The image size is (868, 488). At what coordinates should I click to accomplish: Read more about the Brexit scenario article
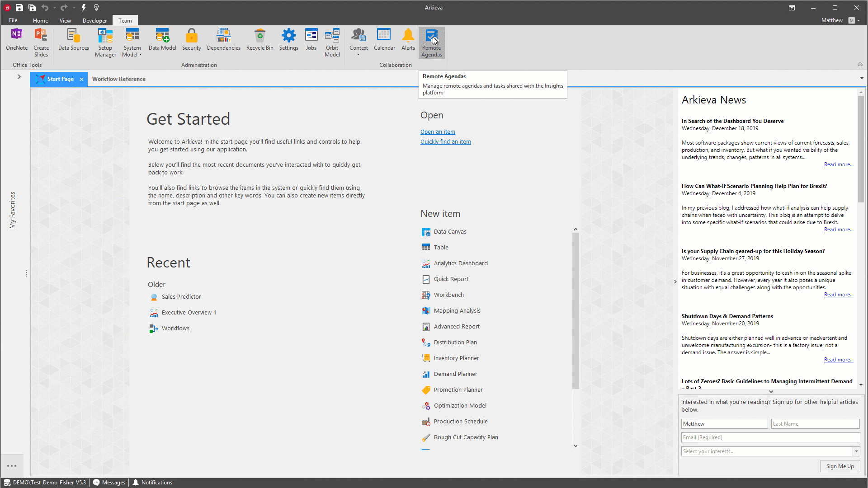839,230
